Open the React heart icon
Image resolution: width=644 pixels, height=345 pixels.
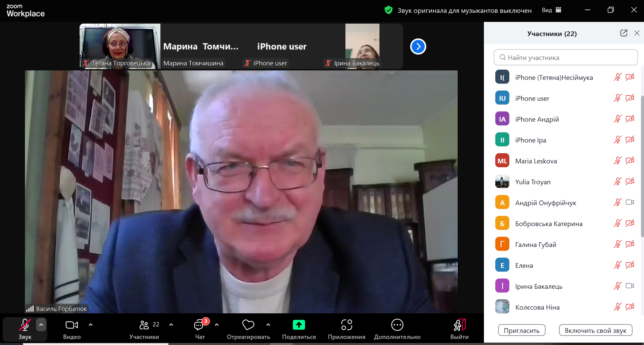click(x=248, y=325)
